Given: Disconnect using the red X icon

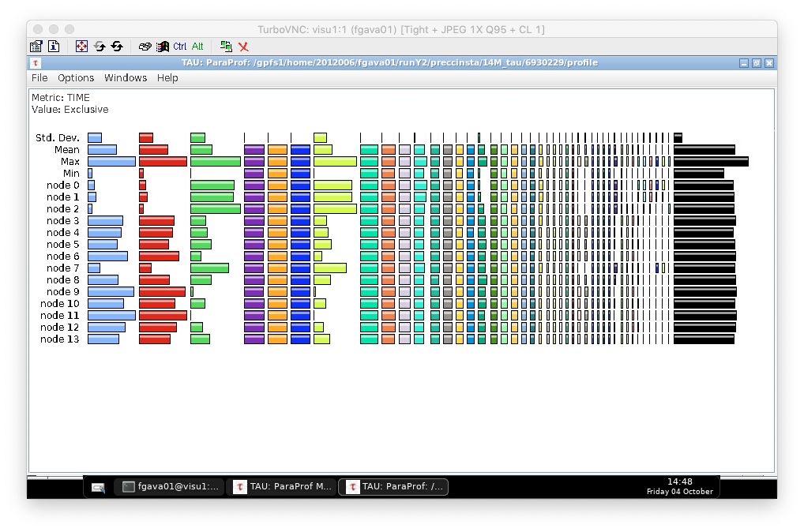Looking at the screenshot, I should tap(243, 47).
